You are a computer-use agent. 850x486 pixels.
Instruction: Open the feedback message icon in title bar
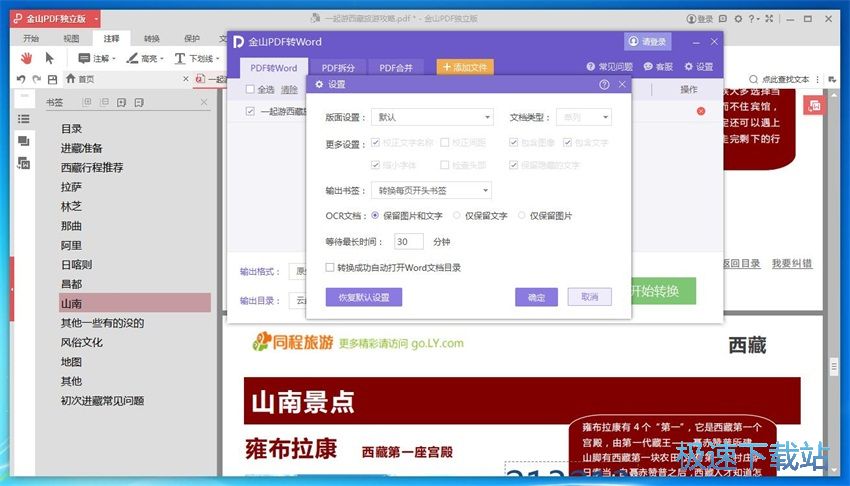[x=723, y=18]
